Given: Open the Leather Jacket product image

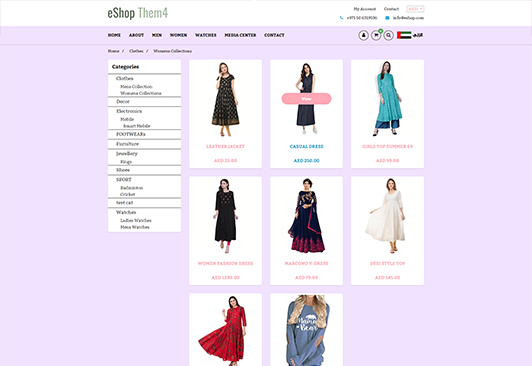Looking at the screenshot, I should click(x=226, y=99).
